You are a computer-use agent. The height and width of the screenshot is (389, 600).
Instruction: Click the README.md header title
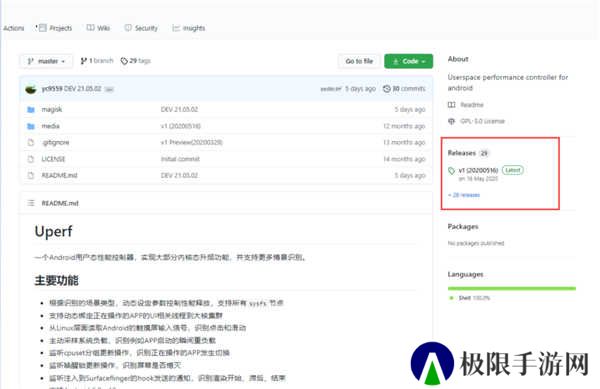(x=60, y=203)
